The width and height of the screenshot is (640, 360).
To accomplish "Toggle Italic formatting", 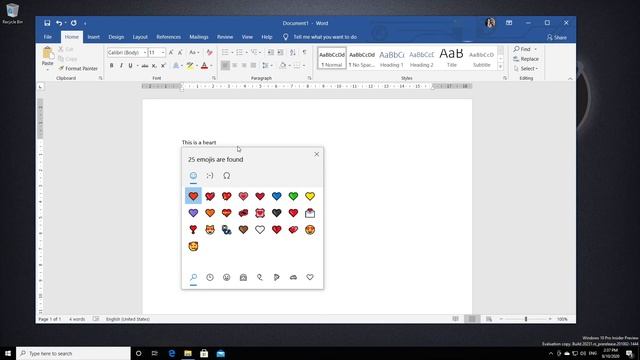I will click(121, 65).
